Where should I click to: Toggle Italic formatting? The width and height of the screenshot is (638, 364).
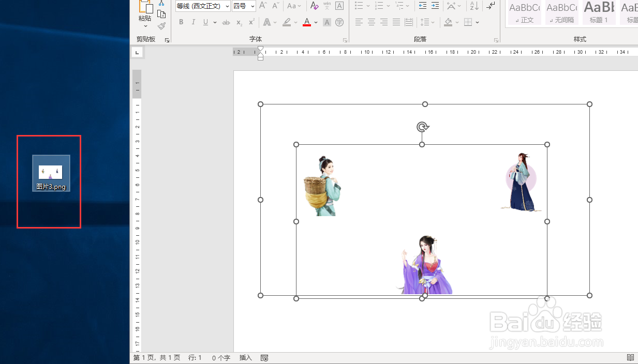tap(194, 22)
